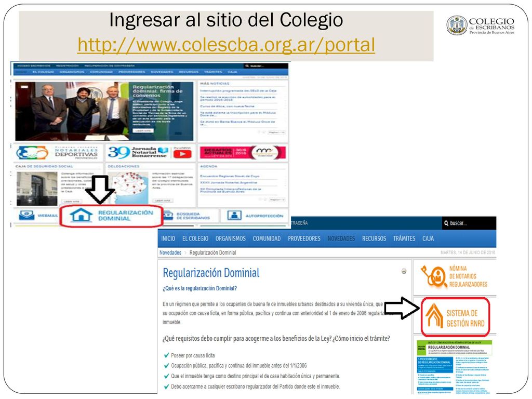Click the Búsqueda de Escribanos icon
The height and width of the screenshot is (399, 532).
point(168,215)
